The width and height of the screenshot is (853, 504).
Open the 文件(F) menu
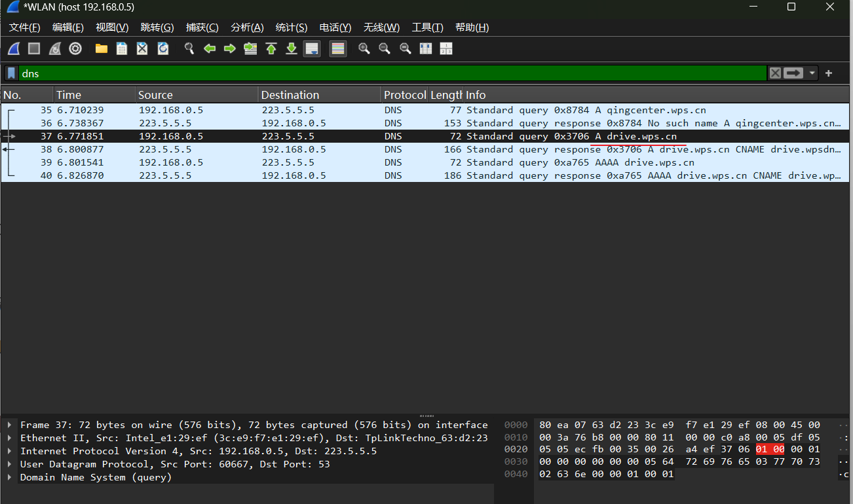pyautogui.click(x=25, y=27)
